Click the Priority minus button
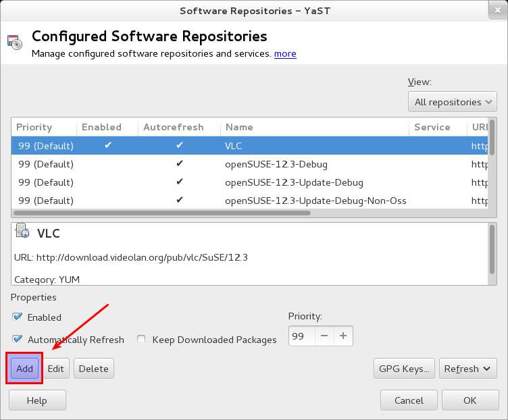Screen dimensions: 508x420 pyautogui.click(x=324, y=336)
